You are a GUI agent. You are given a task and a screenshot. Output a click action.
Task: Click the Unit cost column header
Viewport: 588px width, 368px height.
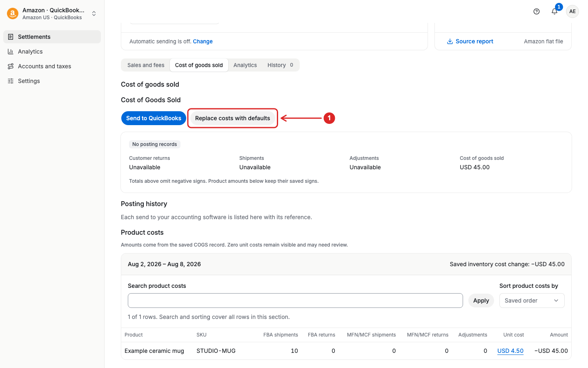tap(514, 335)
